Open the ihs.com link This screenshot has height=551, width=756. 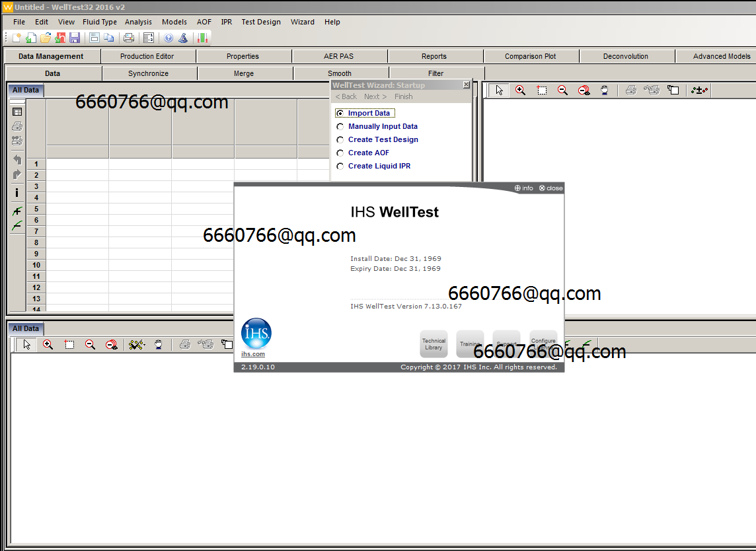(253, 354)
